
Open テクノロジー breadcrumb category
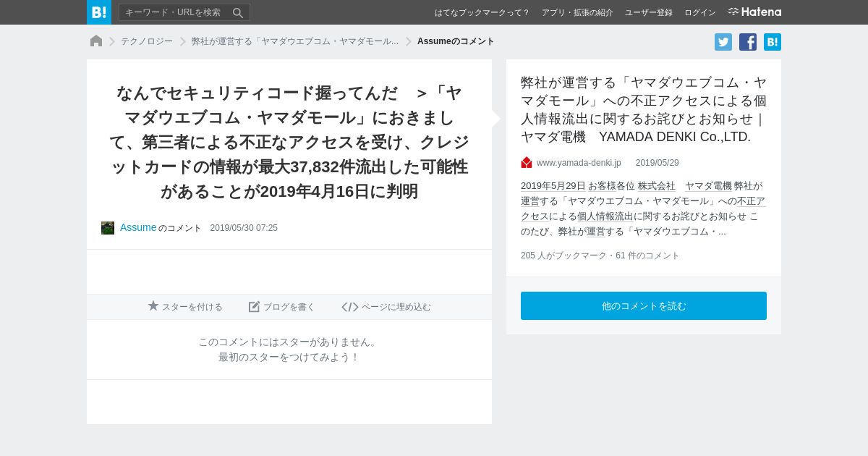pos(147,41)
